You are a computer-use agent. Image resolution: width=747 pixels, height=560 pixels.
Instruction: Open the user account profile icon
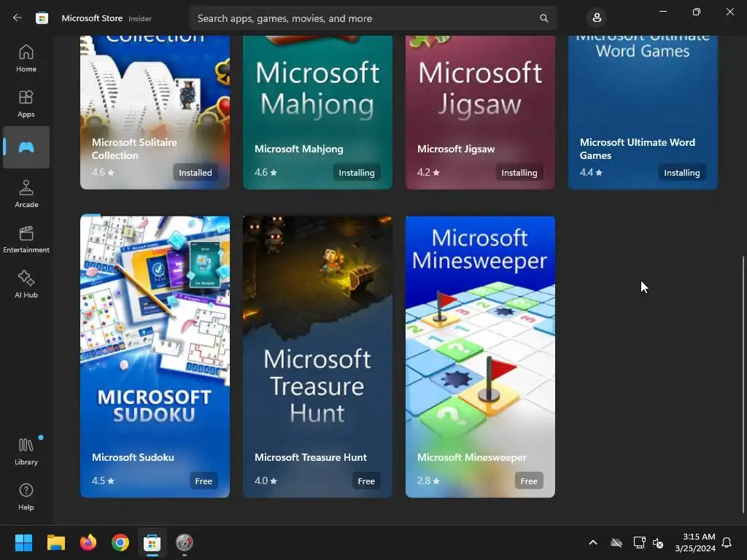pyautogui.click(x=597, y=18)
